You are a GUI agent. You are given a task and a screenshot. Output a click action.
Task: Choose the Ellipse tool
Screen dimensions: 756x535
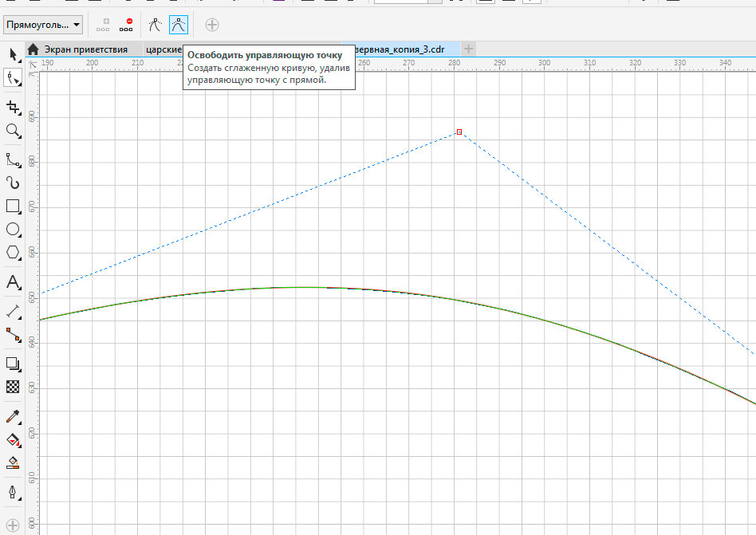13,230
